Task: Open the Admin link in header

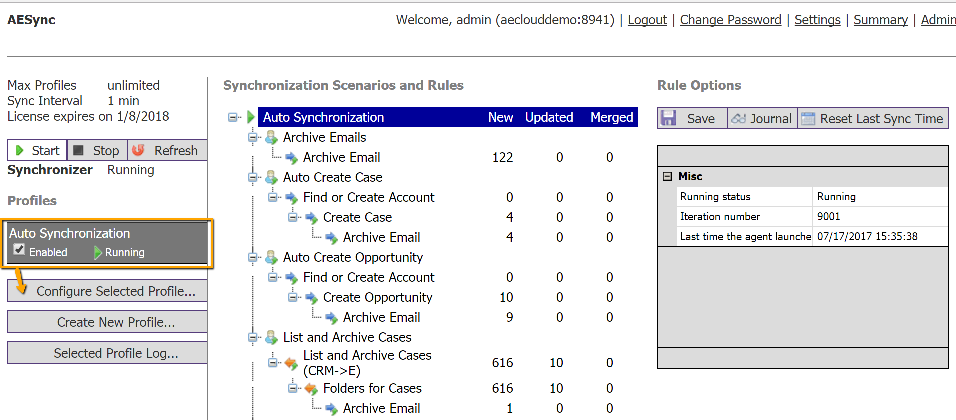Action: [938, 20]
